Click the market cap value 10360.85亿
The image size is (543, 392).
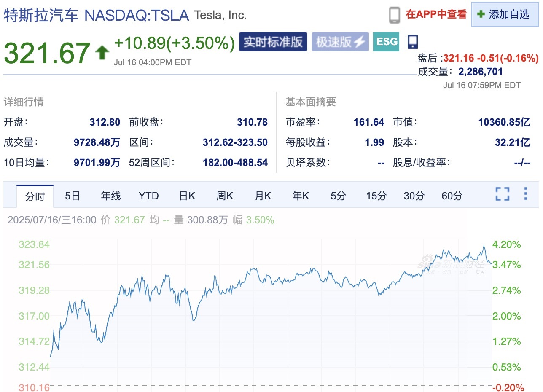504,122
